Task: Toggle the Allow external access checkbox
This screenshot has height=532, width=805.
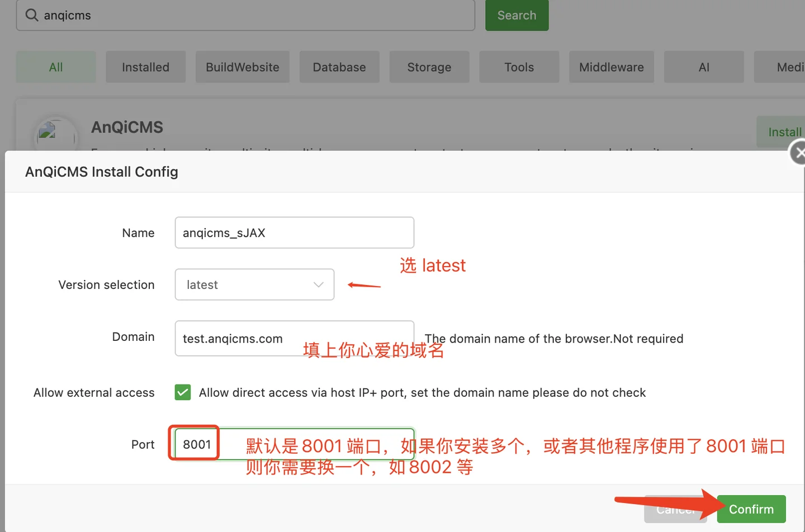Action: [183, 392]
